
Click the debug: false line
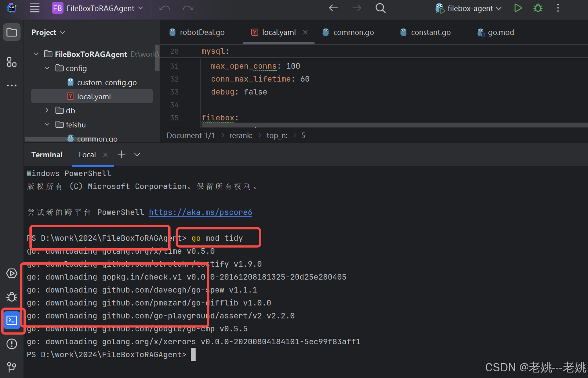239,92
